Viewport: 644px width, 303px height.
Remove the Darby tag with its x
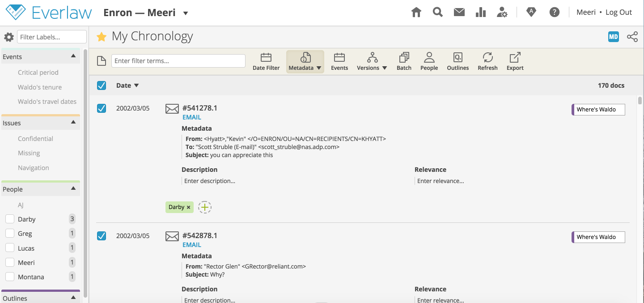(189, 207)
